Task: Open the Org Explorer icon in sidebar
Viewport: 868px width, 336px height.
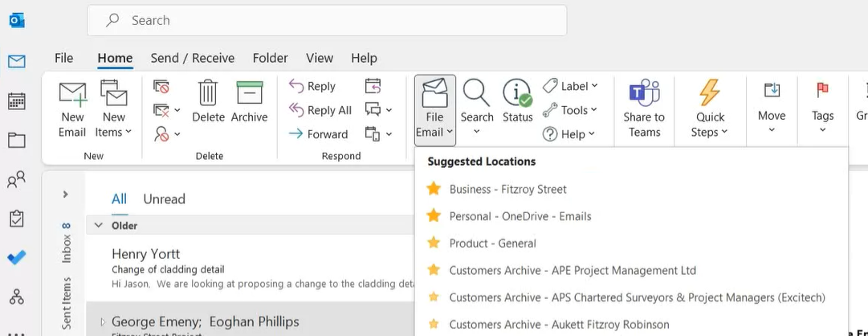Action: [x=17, y=297]
